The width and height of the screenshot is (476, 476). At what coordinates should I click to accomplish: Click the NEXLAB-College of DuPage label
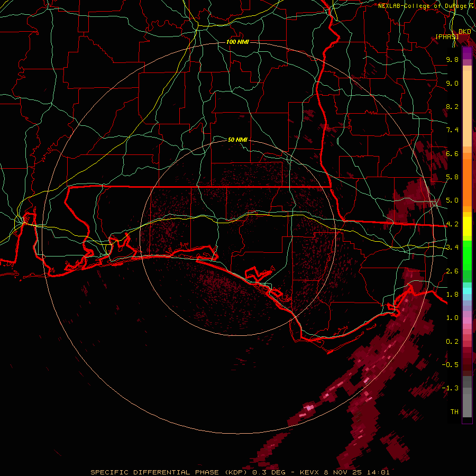(424, 6)
